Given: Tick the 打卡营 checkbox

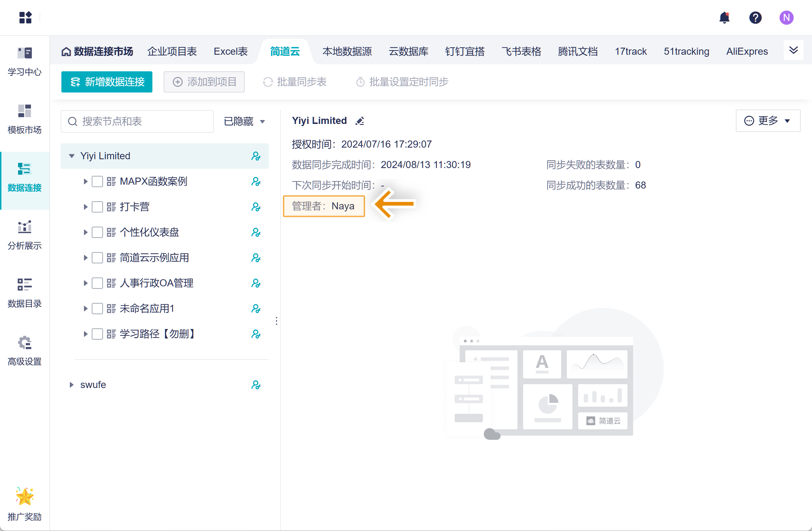Looking at the screenshot, I should pyautogui.click(x=97, y=207).
